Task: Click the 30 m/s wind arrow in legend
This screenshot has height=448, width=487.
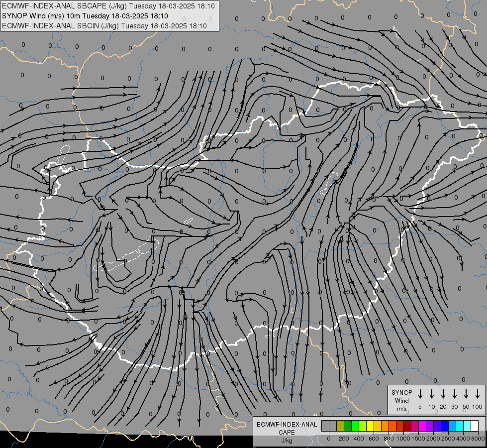Action: tap(454, 393)
